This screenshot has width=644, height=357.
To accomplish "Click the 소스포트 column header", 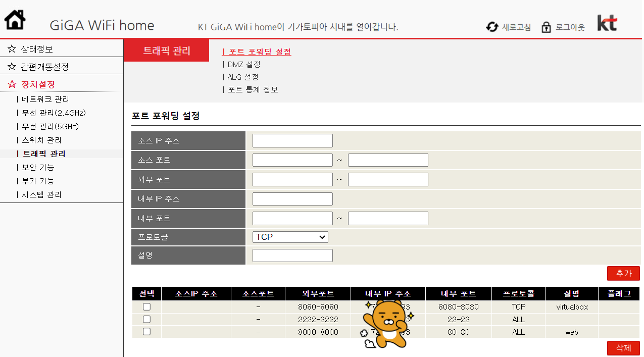I will (x=258, y=293).
